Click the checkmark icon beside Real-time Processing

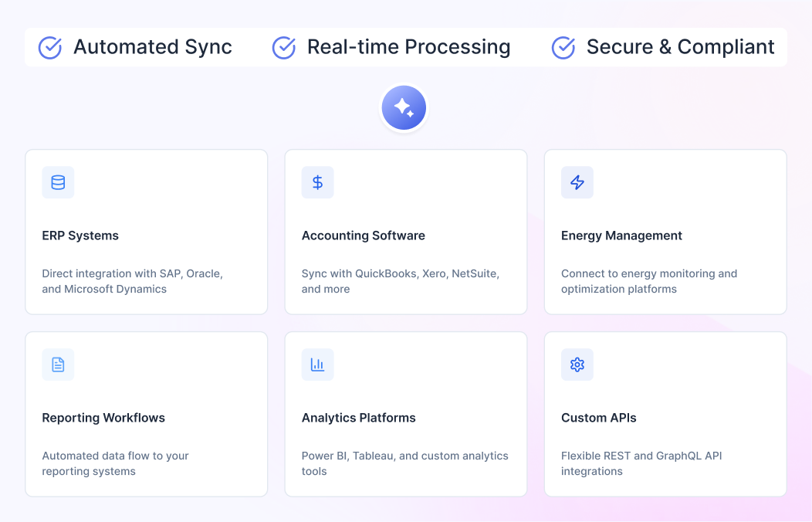[284, 48]
